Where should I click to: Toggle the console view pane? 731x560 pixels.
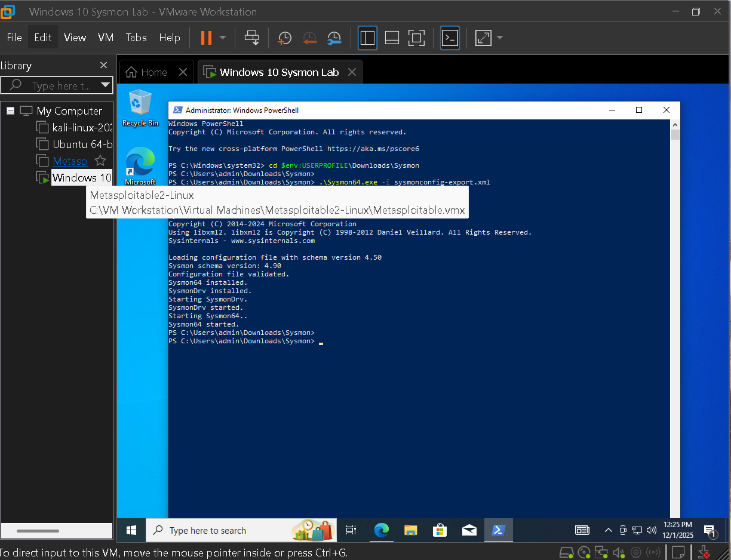click(x=392, y=38)
